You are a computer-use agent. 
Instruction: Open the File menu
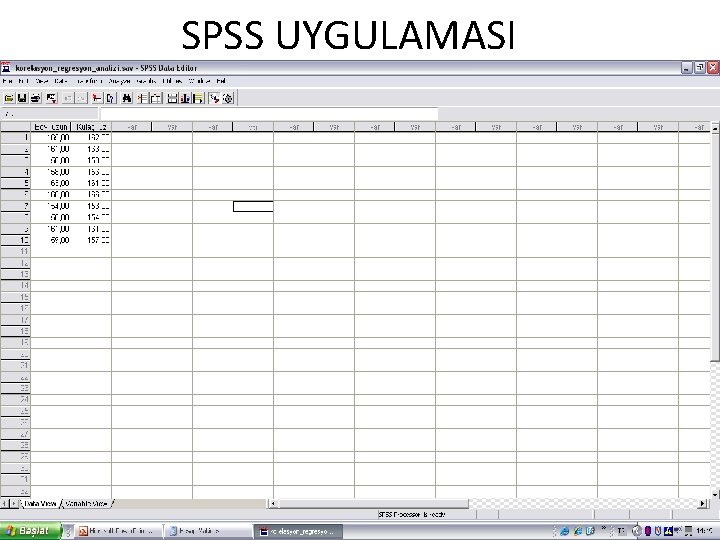pyautogui.click(x=8, y=81)
